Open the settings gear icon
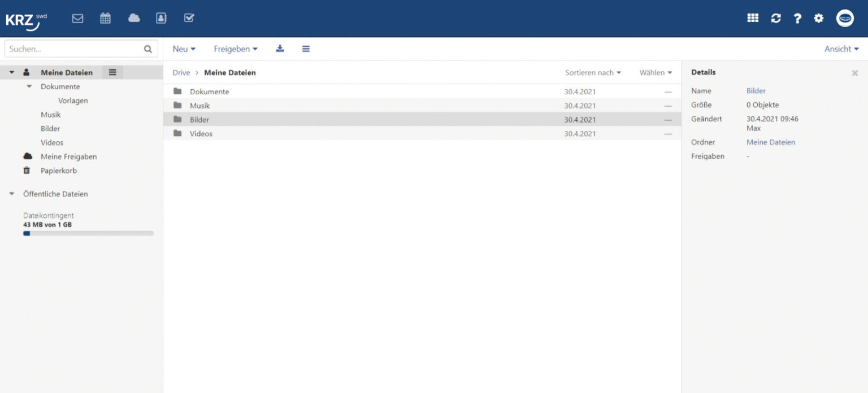Image resolution: width=868 pixels, height=393 pixels. [818, 18]
